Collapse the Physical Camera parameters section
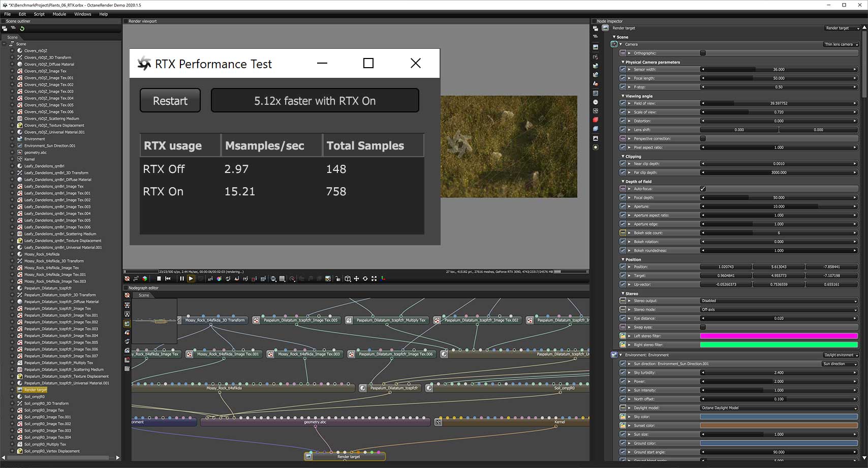This screenshot has height=468, width=868. (623, 62)
